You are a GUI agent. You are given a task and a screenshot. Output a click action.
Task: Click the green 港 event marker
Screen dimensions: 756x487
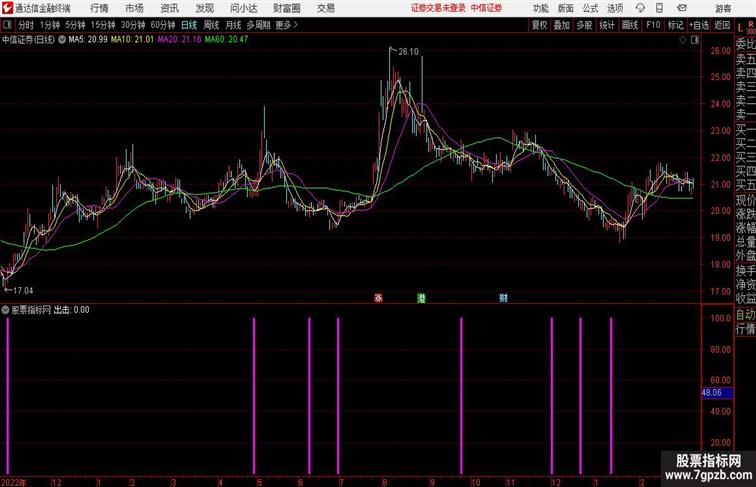[x=421, y=298]
